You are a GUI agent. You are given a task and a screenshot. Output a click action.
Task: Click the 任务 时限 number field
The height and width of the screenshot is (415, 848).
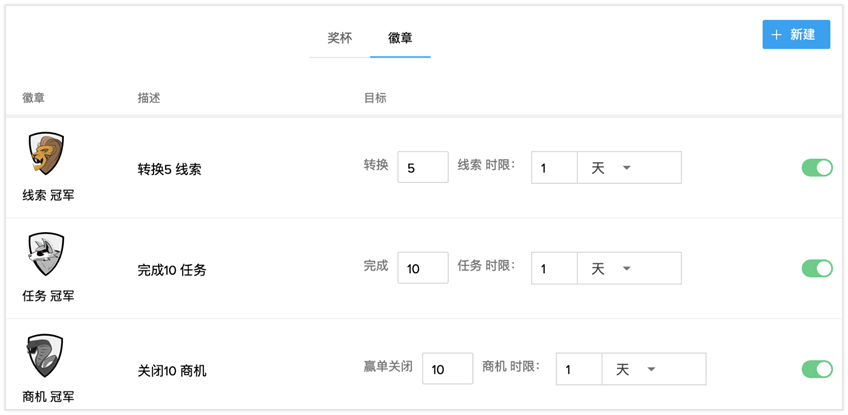554,268
